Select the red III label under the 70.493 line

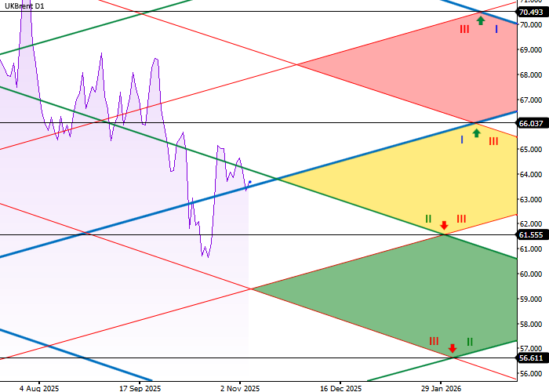[464, 29]
